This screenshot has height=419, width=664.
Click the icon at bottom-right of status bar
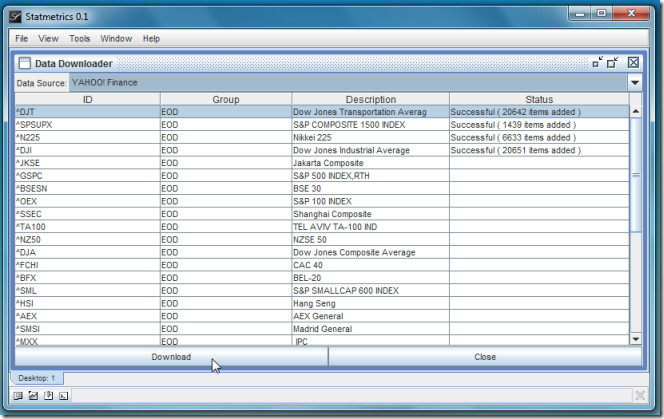(x=640, y=396)
